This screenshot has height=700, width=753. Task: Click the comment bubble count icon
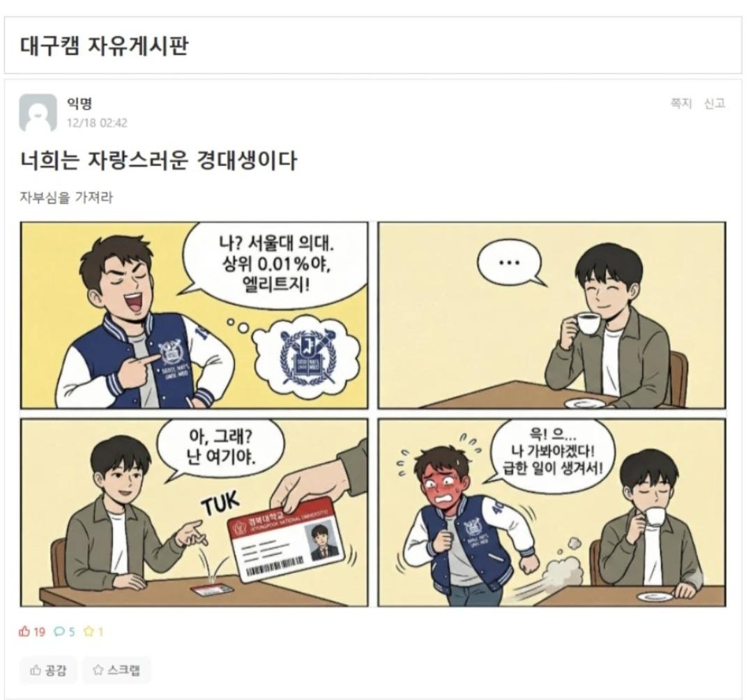pyautogui.click(x=59, y=632)
